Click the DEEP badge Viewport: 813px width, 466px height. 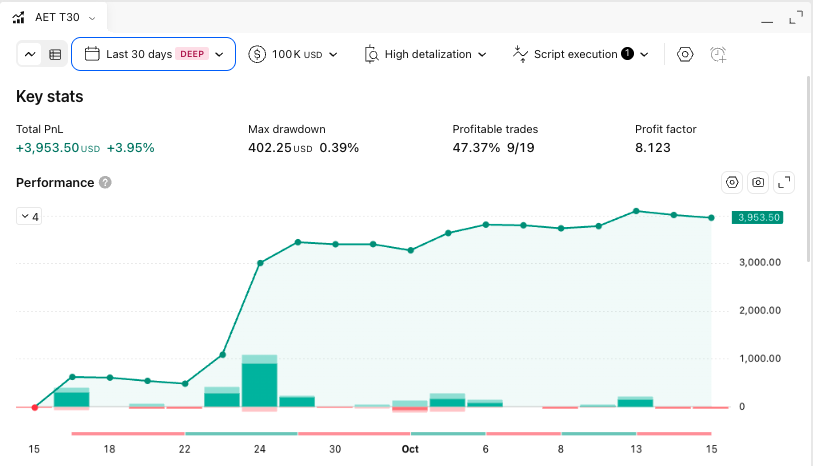[192, 54]
